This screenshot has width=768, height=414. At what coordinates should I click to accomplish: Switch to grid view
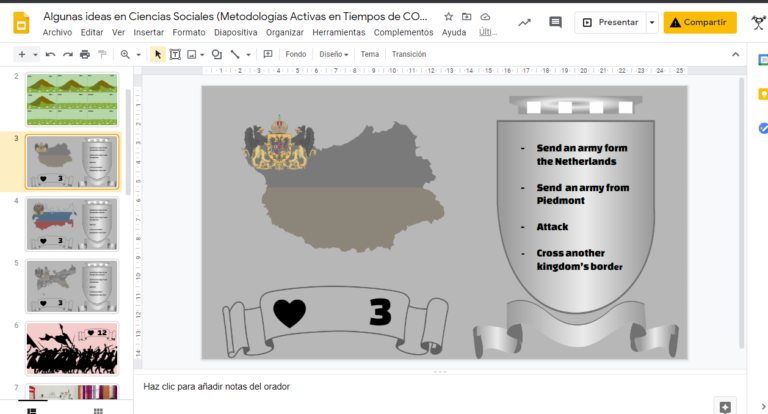(x=98, y=411)
